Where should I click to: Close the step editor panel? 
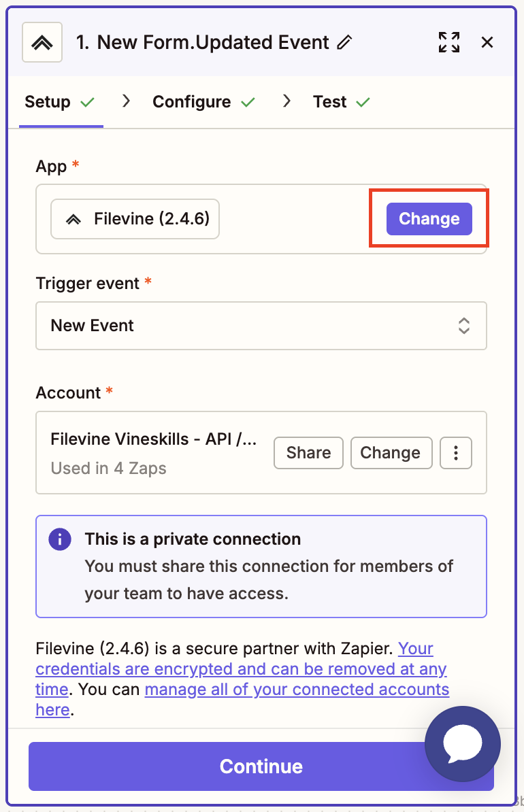point(487,42)
